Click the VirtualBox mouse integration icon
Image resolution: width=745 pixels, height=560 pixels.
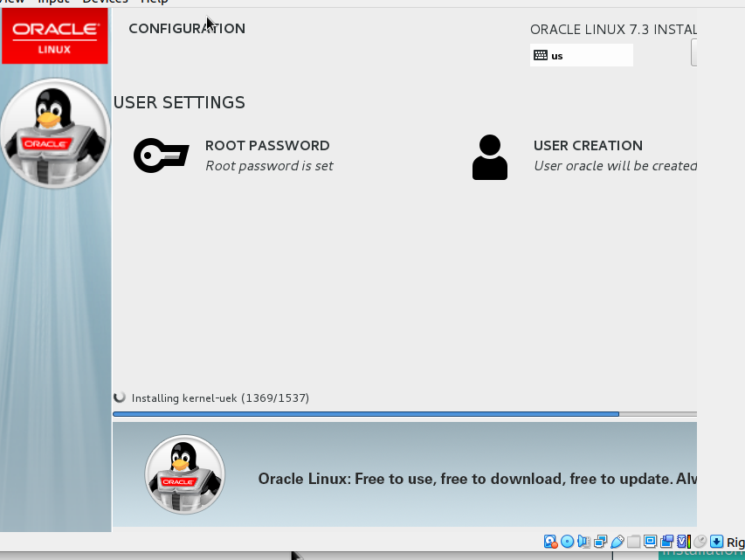tap(700, 541)
